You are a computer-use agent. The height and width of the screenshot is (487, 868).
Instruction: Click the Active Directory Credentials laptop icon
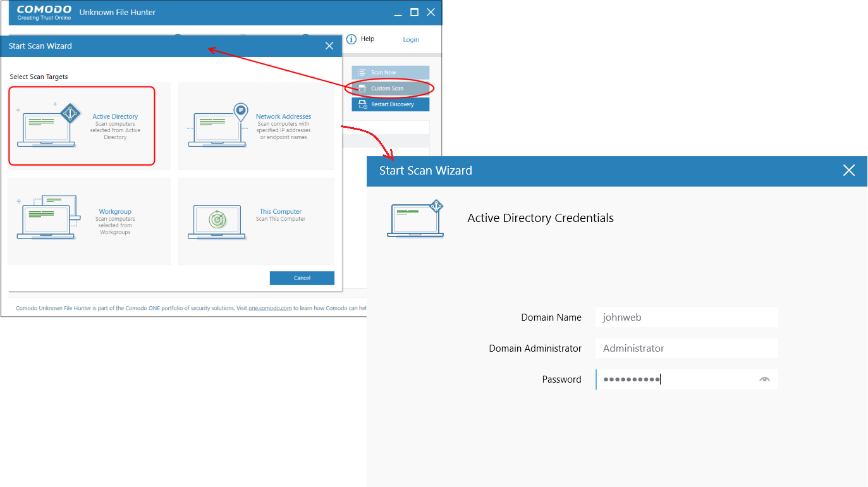click(x=415, y=219)
